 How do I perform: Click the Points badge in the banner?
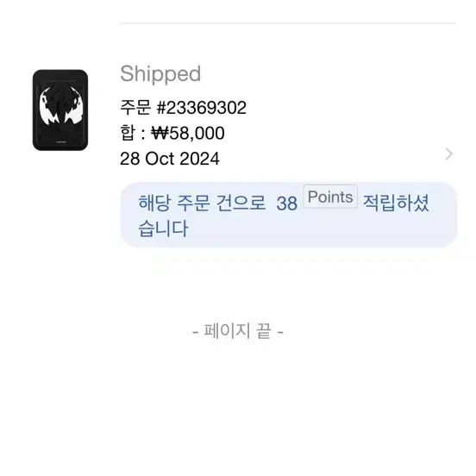click(x=330, y=197)
